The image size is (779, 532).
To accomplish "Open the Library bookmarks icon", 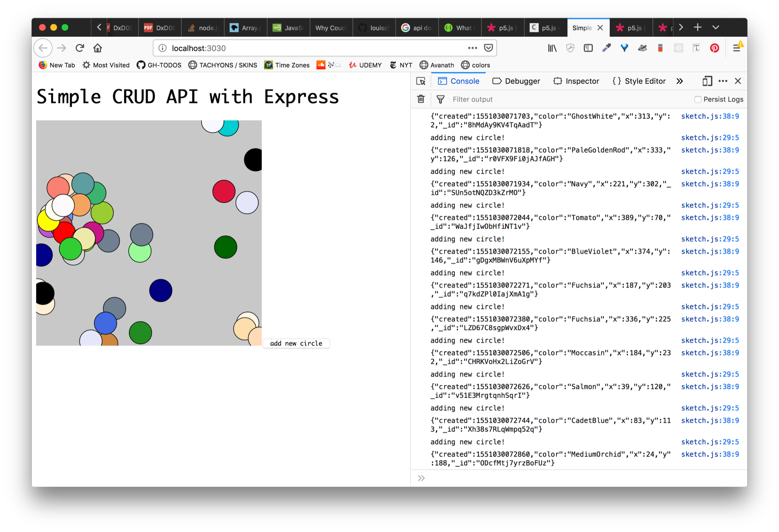I will (552, 48).
